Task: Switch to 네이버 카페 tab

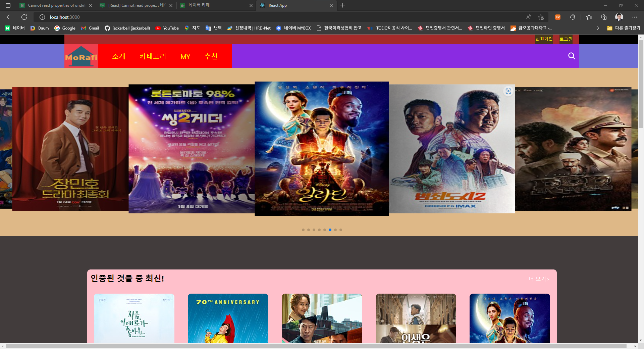Action: (x=216, y=5)
